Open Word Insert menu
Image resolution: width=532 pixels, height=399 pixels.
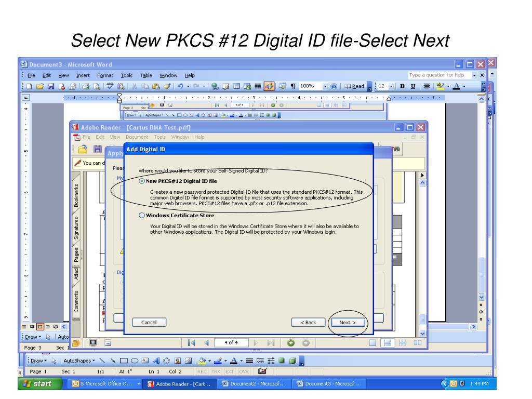click(83, 75)
